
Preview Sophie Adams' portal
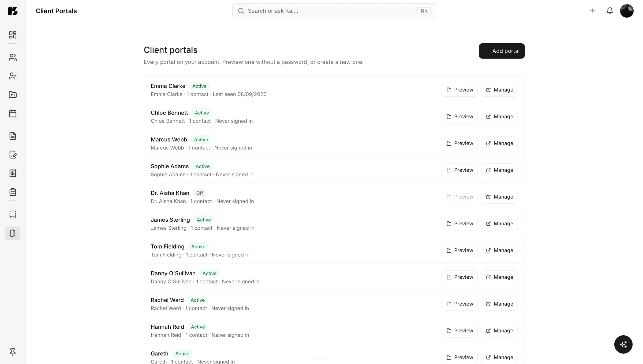[x=459, y=170]
